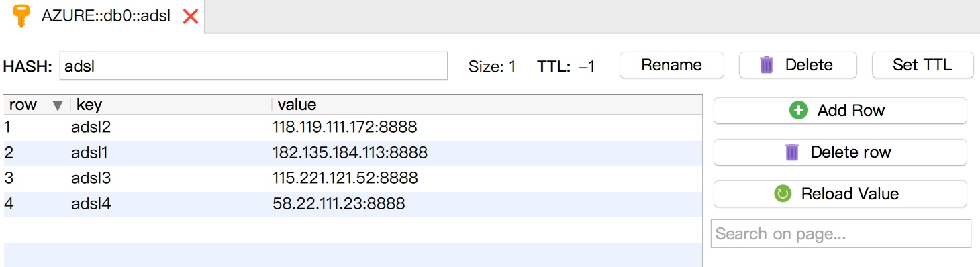Click the key icon in the tab
Image resolution: width=980 pixels, height=267 pixels.
click(x=22, y=16)
